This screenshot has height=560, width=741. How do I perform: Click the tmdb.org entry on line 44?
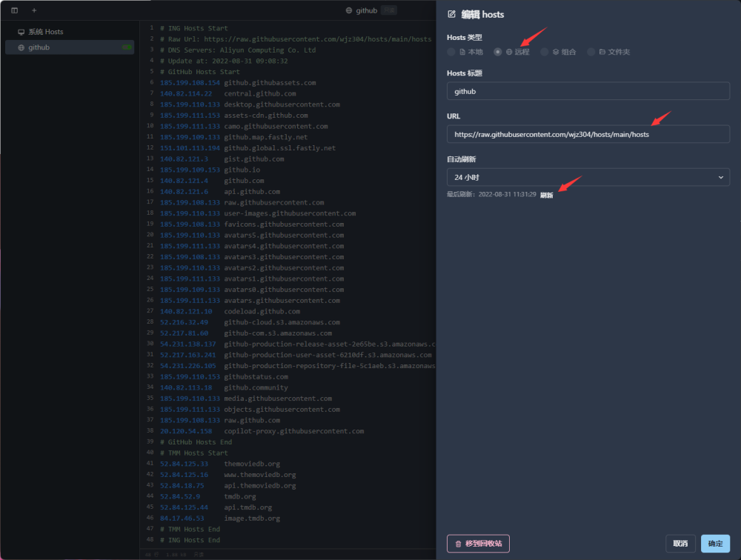click(x=239, y=496)
